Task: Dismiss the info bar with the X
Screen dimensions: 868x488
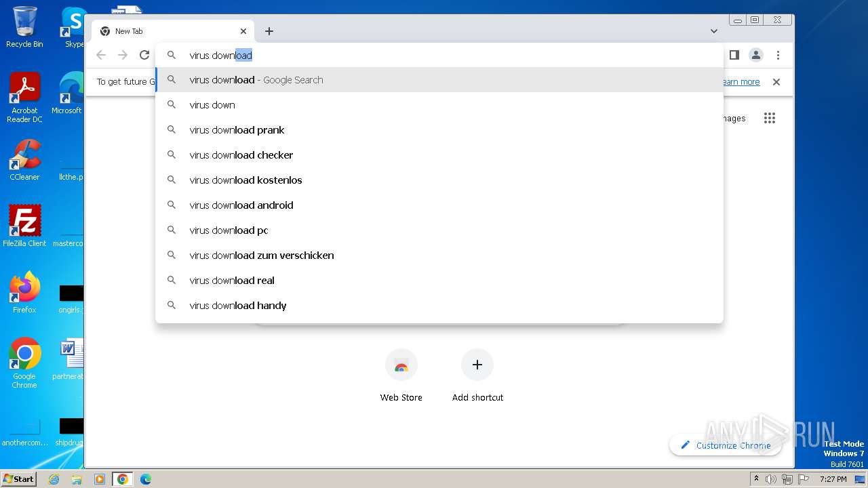Action: [776, 82]
